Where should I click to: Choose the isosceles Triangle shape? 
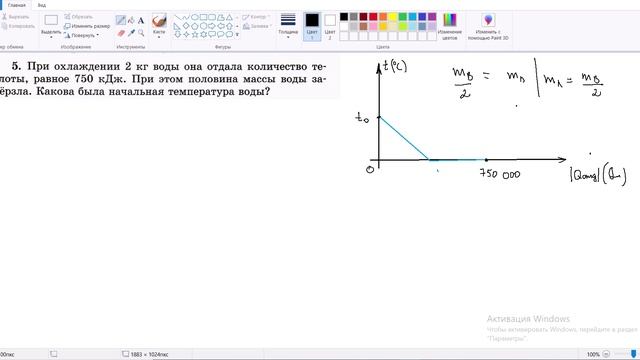click(229, 18)
